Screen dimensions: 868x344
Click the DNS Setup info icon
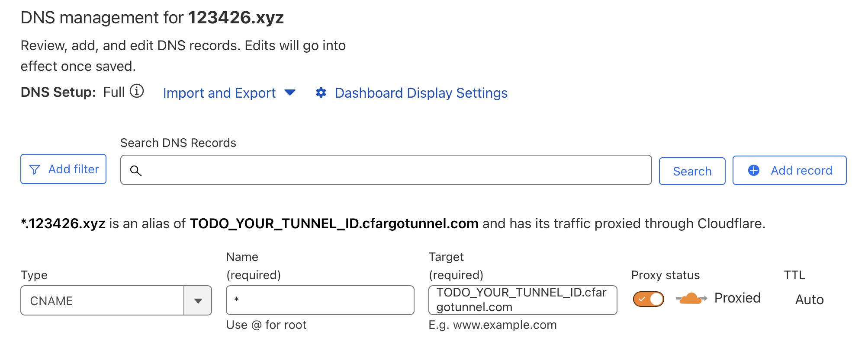[137, 92]
